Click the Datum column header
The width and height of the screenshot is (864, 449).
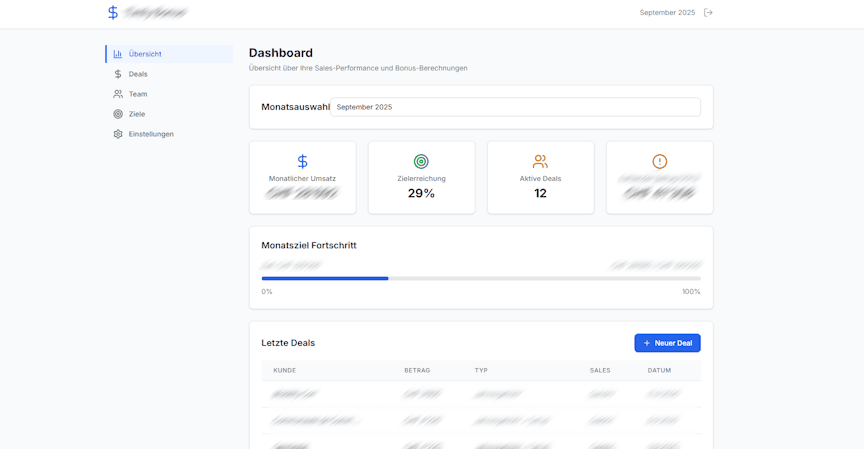(659, 370)
